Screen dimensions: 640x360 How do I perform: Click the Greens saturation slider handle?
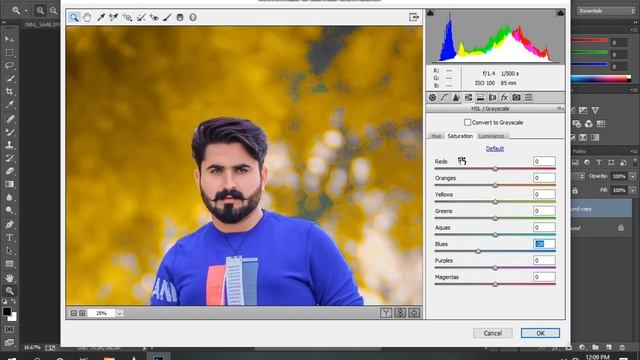click(495, 218)
